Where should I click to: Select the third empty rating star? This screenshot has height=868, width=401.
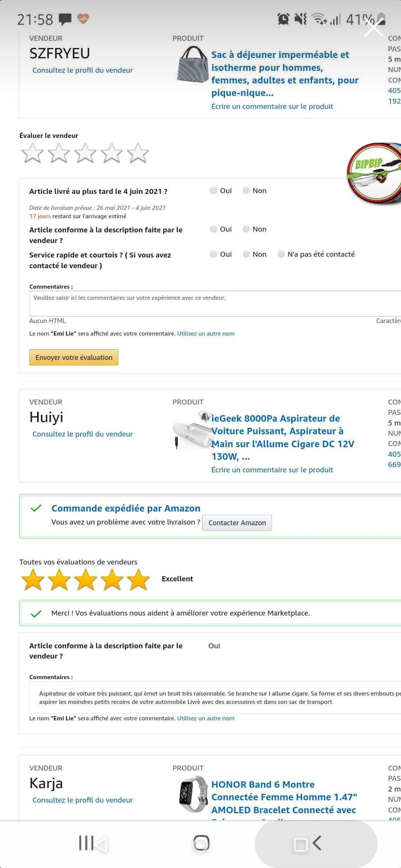click(x=85, y=153)
